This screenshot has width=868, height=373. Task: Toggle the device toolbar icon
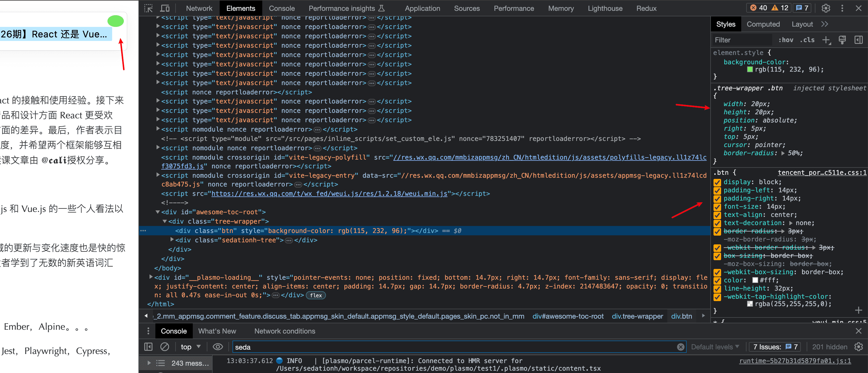tap(165, 8)
